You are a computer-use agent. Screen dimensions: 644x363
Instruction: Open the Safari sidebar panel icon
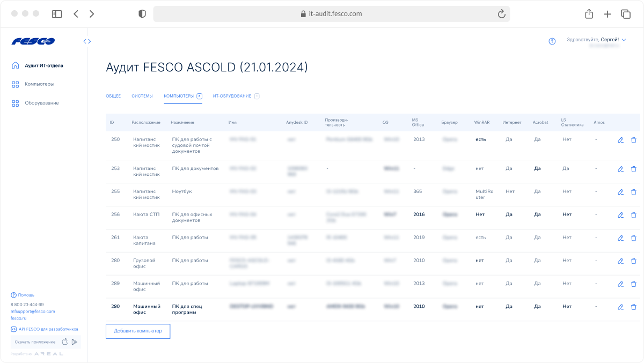tap(57, 14)
